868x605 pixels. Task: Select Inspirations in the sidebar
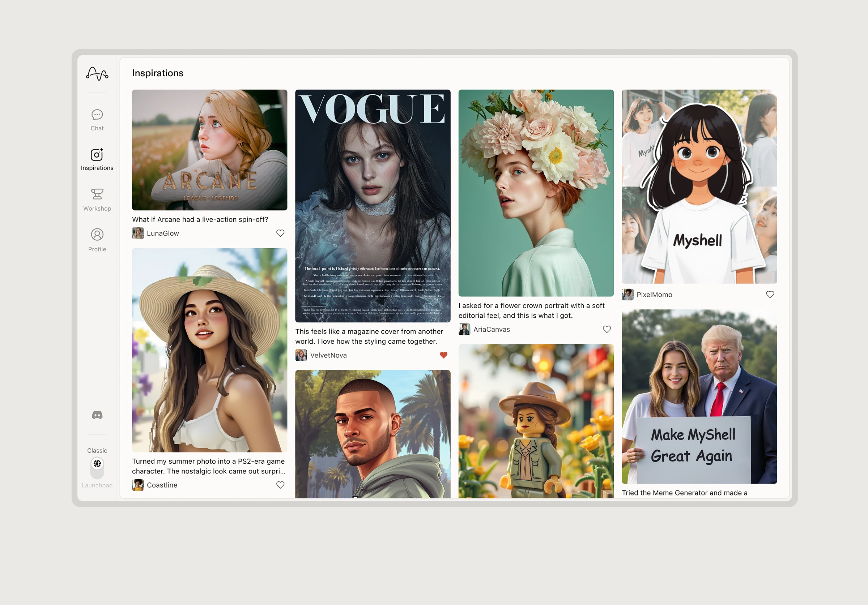coord(97,159)
